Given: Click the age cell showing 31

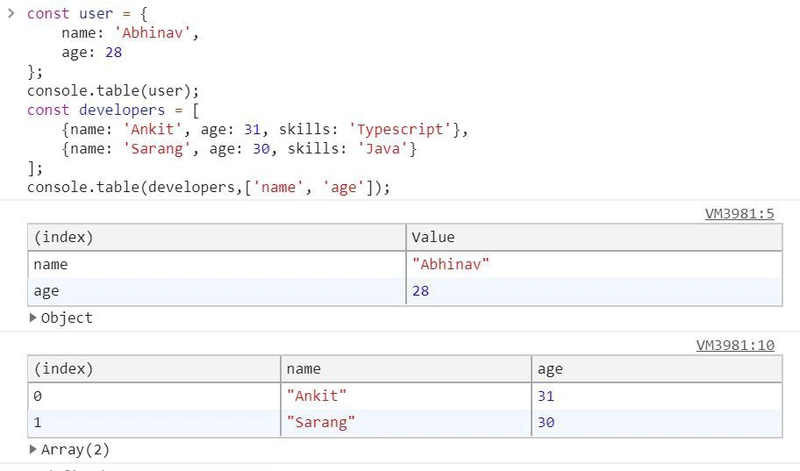Looking at the screenshot, I should (547, 396).
